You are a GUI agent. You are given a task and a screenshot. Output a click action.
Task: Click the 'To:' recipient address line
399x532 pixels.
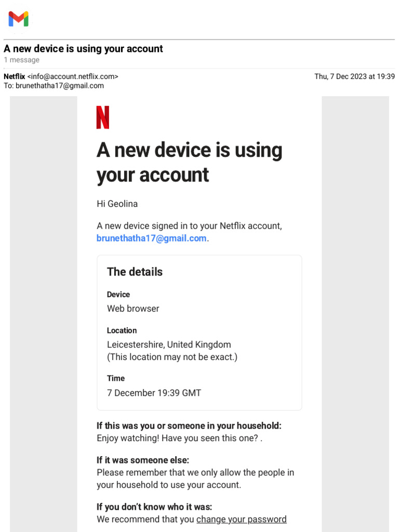pyautogui.click(x=54, y=86)
